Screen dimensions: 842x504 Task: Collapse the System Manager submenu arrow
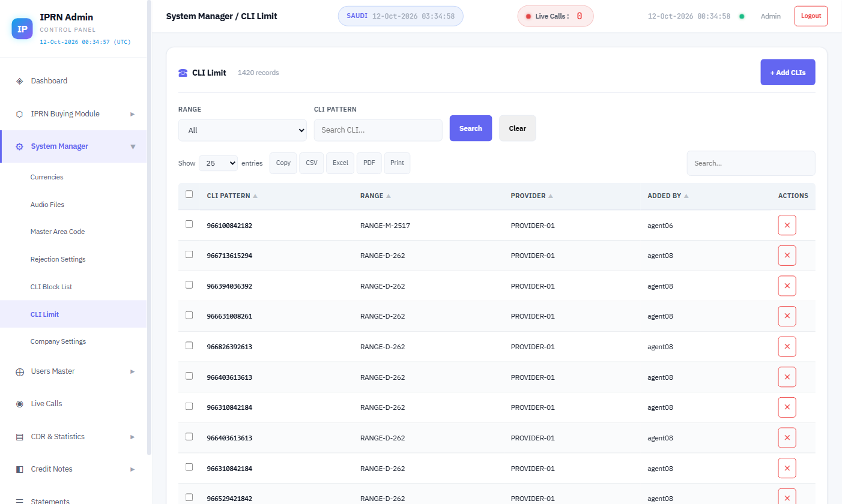pyautogui.click(x=133, y=146)
